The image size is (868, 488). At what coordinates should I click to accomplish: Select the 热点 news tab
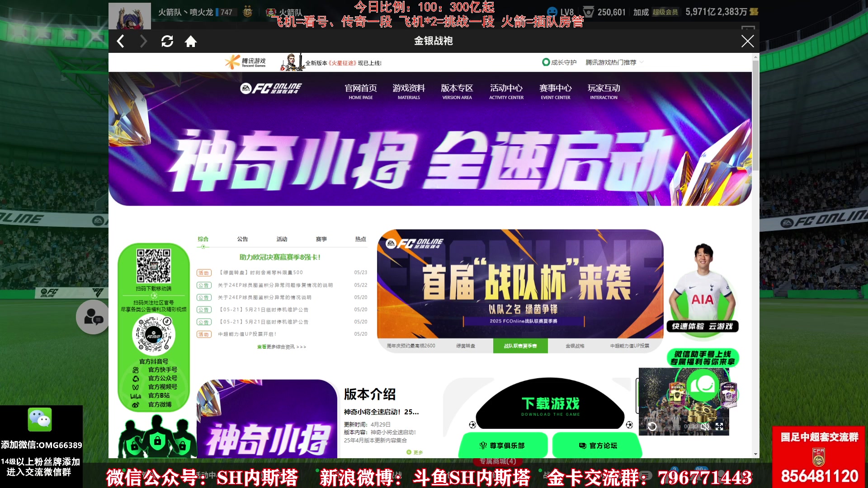pos(360,239)
